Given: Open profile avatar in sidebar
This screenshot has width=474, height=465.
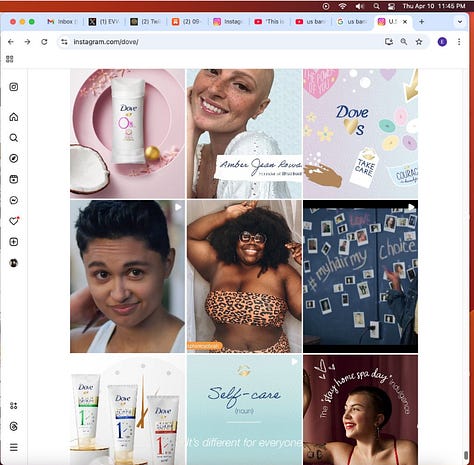Looking at the screenshot, I should coord(14,263).
